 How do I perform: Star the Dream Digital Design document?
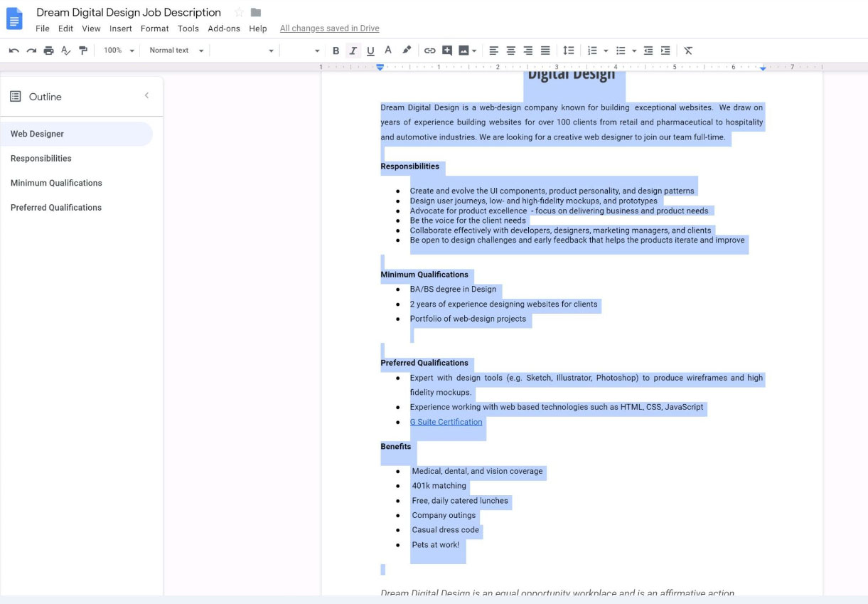click(x=239, y=12)
